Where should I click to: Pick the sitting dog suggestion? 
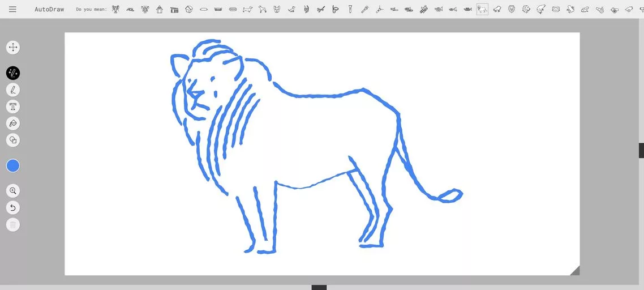291,9
